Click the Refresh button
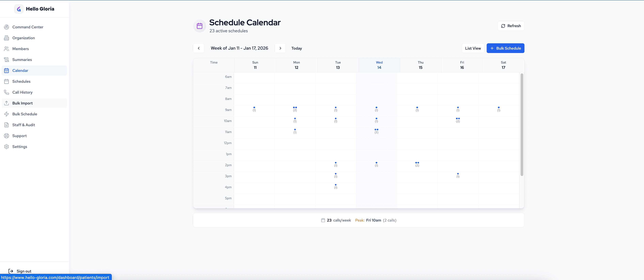The width and height of the screenshot is (644, 280). pos(511,26)
